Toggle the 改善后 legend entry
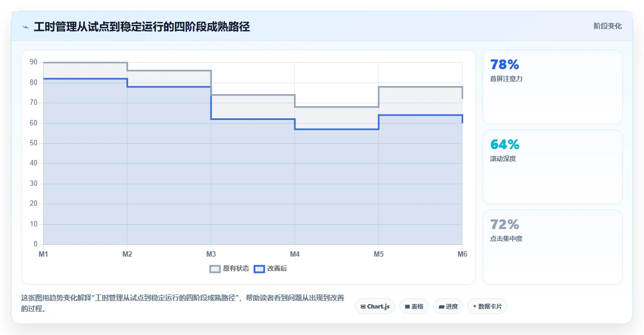The height and width of the screenshot is (335, 644). [x=270, y=269]
